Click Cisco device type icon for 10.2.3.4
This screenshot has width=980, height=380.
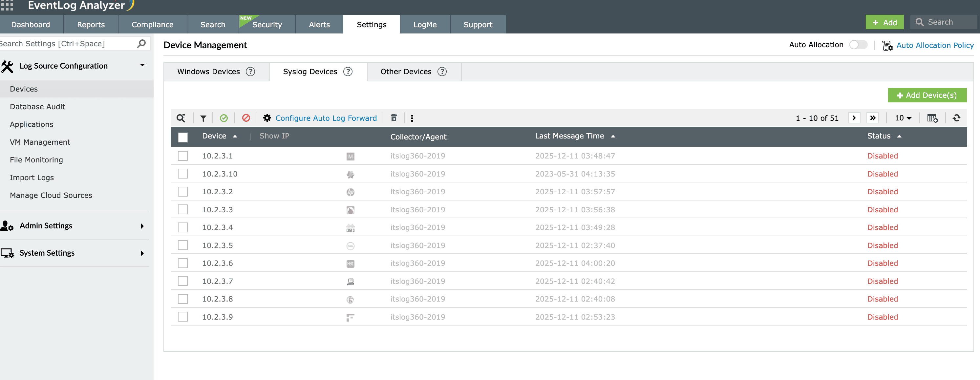click(x=351, y=228)
